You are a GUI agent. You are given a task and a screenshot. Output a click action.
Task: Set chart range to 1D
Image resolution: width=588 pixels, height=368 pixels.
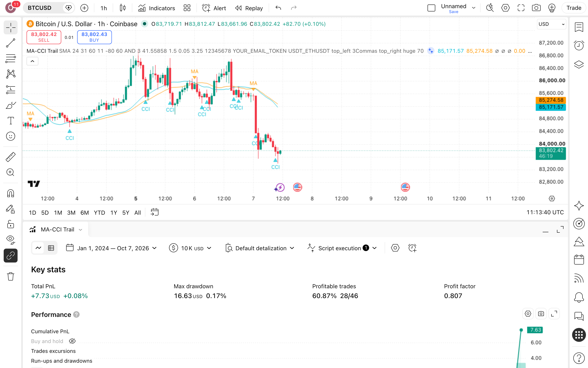(x=32, y=212)
